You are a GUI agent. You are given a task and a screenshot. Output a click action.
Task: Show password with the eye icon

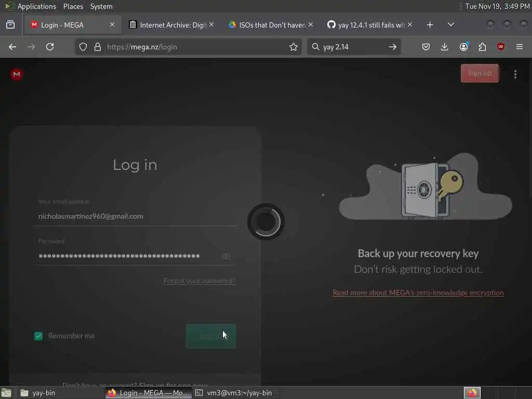point(226,256)
